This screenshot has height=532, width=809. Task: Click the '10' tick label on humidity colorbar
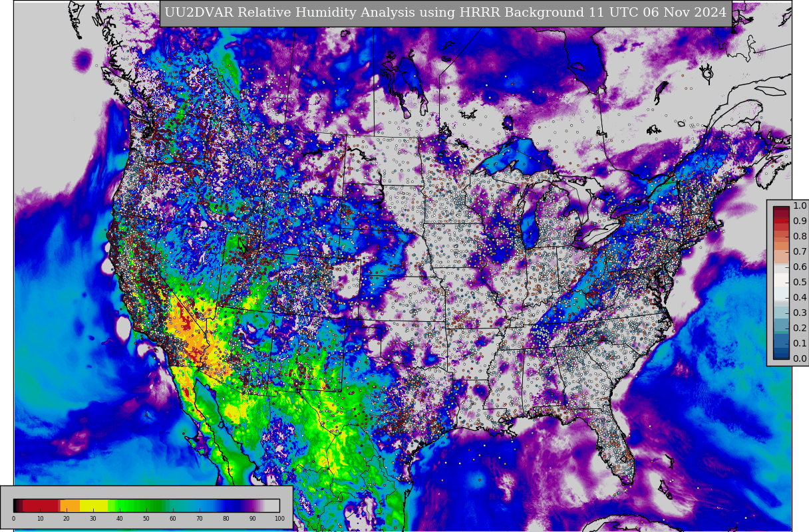point(40,519)
